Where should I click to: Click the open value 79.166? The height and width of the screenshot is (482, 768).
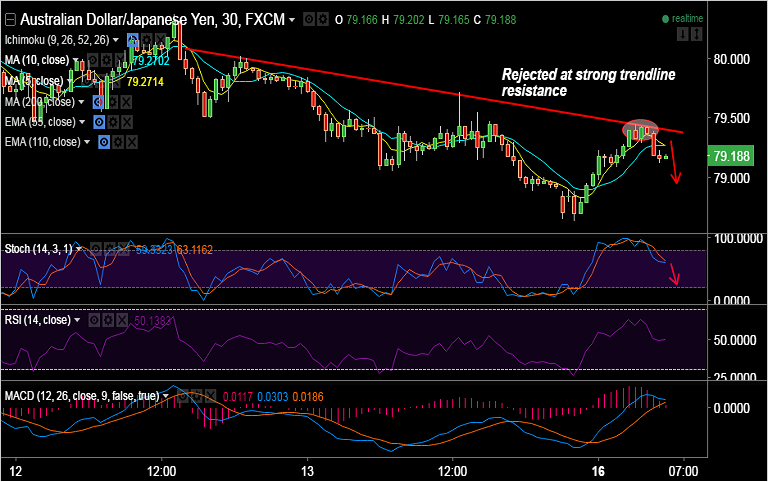(362, 20)
